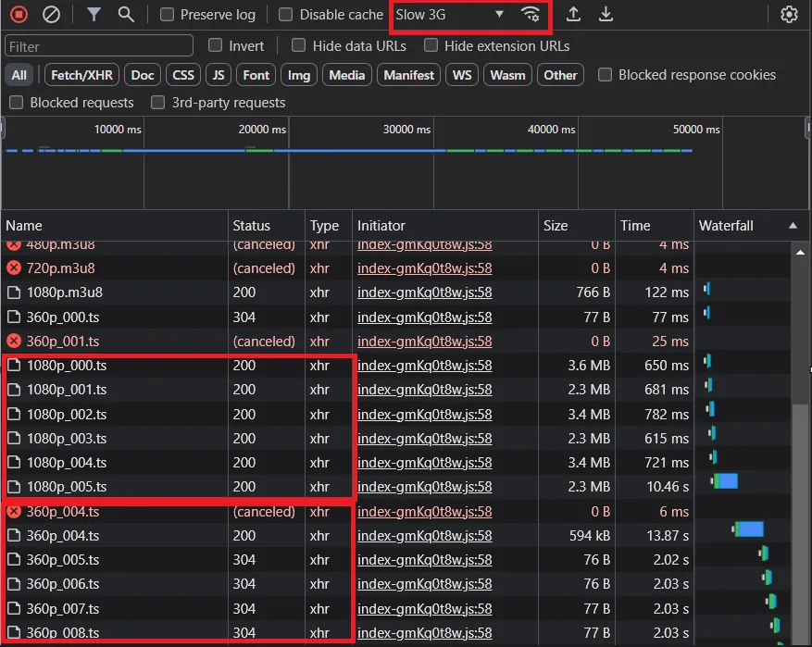
Task: Open initiator link for 1080p_000.ts
Action: tap(424, 366)
